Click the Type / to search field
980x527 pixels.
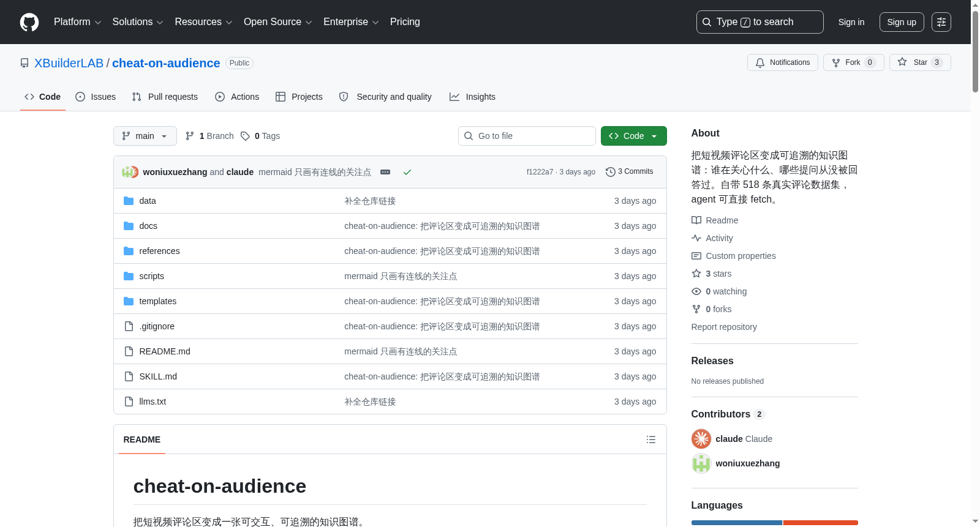[760, 22]
